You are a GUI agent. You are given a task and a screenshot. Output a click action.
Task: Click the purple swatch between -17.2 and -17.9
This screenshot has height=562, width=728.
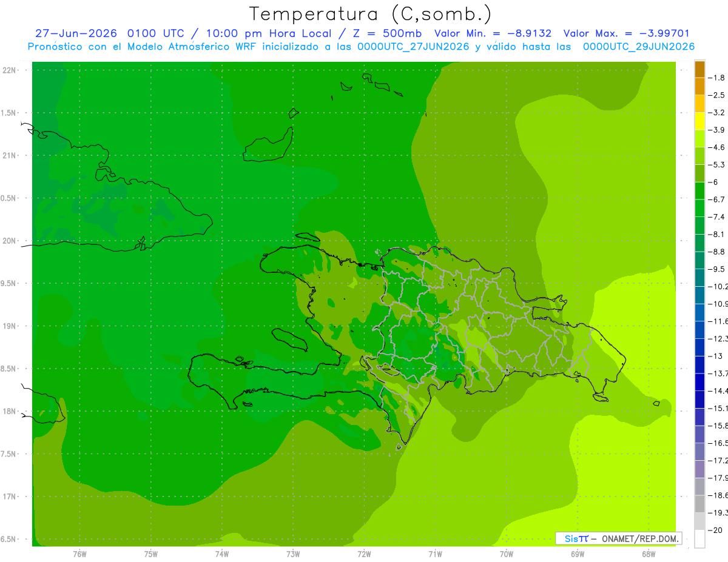point(699,469)
